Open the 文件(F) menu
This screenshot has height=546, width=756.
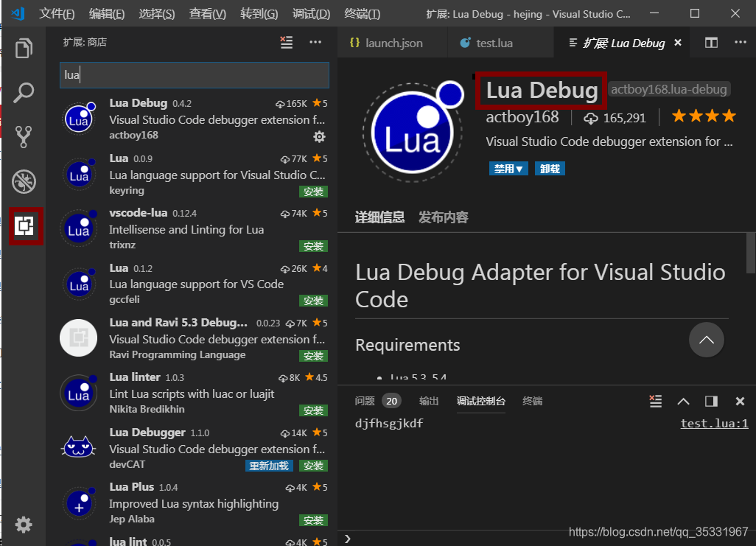[x=57, y=13]
